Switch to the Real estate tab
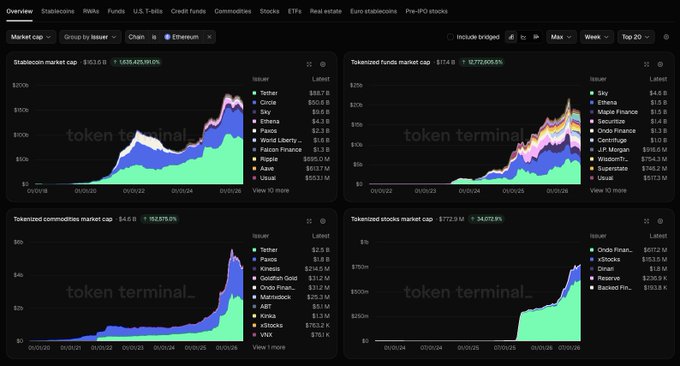This screenshot has height=366, width=680. click(x=326, y=11)
